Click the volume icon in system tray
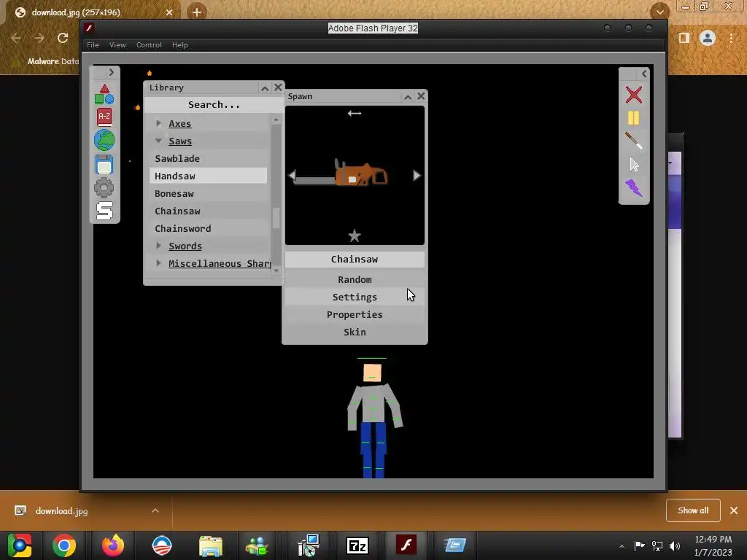The image size is (747, 560). (675, 545)
